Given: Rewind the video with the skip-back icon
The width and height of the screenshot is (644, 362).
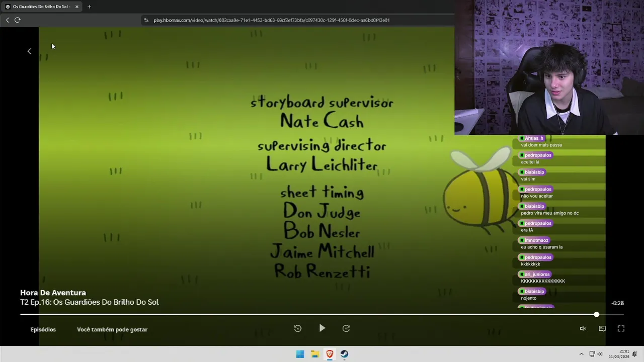Looking at the screenshot, I should (298, 328).
